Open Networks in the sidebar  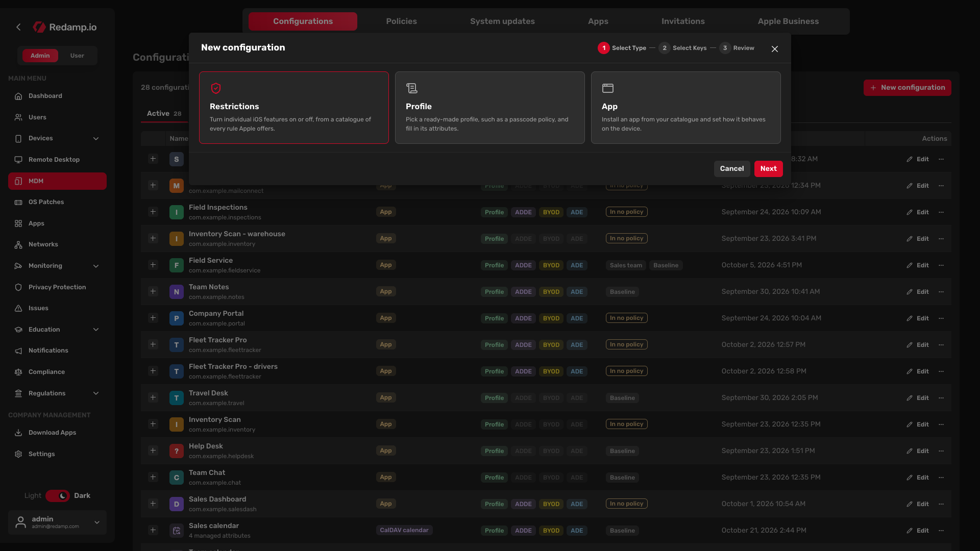57,244
